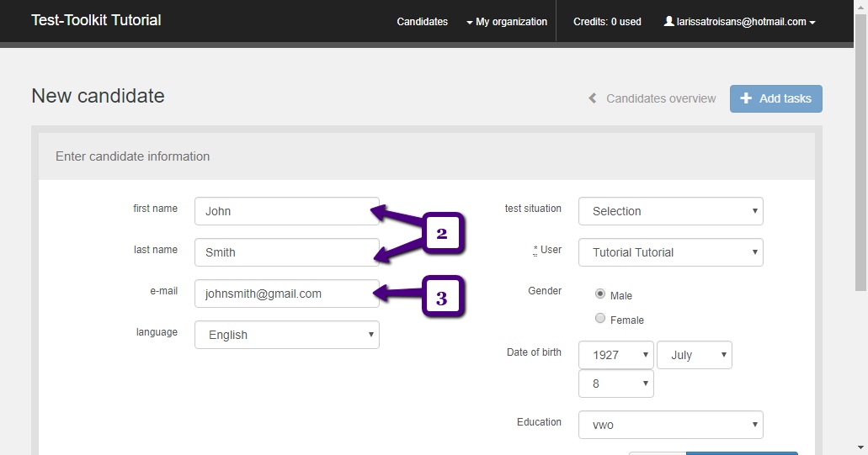Click the plus icon on Add tasks
The height and width of the screenshot is (455, 868).
(746, 98)
